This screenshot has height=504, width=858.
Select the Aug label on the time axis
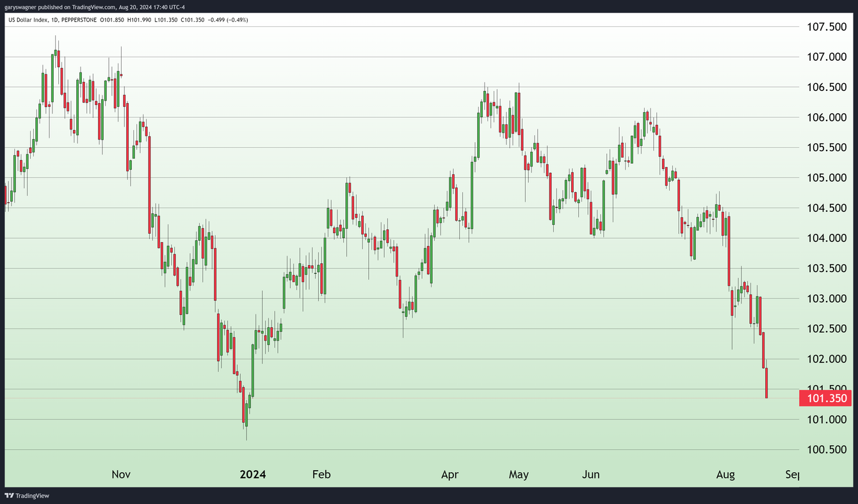[x=725, y=475]
